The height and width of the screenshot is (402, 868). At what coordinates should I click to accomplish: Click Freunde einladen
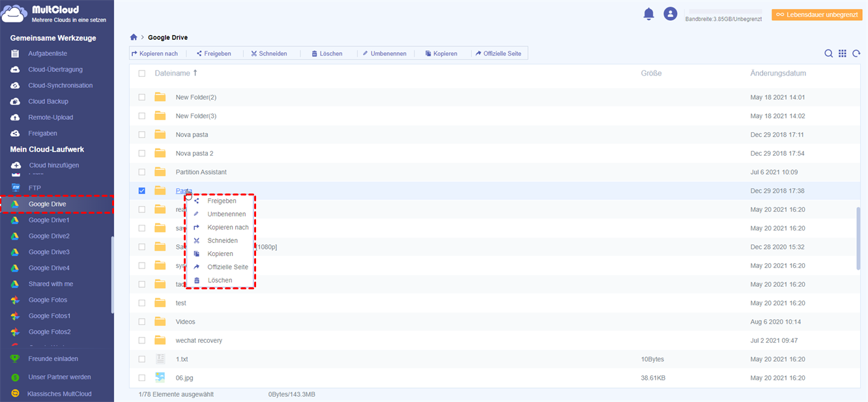coord(53,358)
